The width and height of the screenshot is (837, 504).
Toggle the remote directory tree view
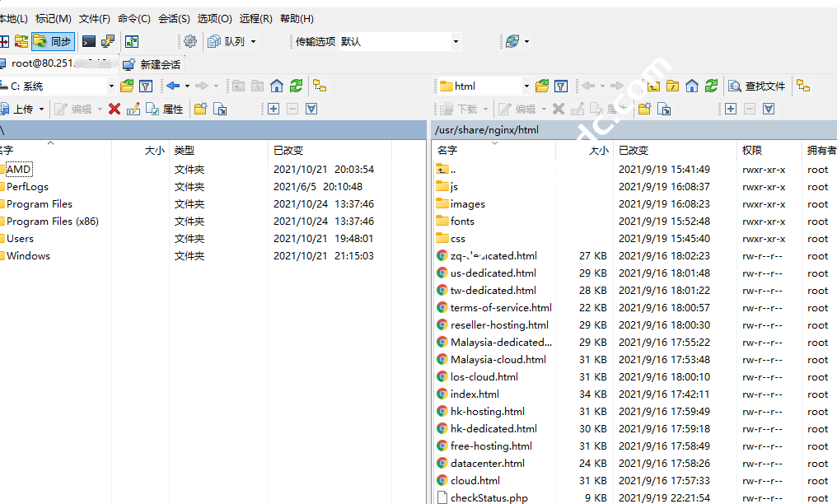click(803, 86)
